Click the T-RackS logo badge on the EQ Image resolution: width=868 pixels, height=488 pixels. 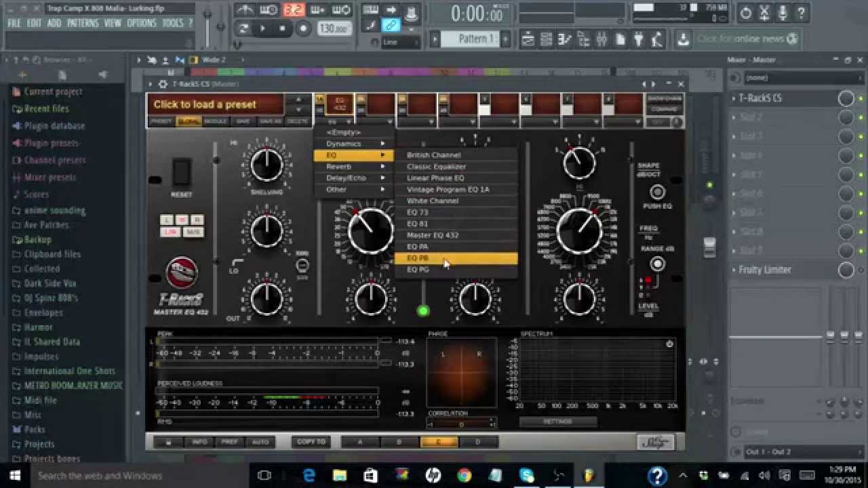coord(180,274)
